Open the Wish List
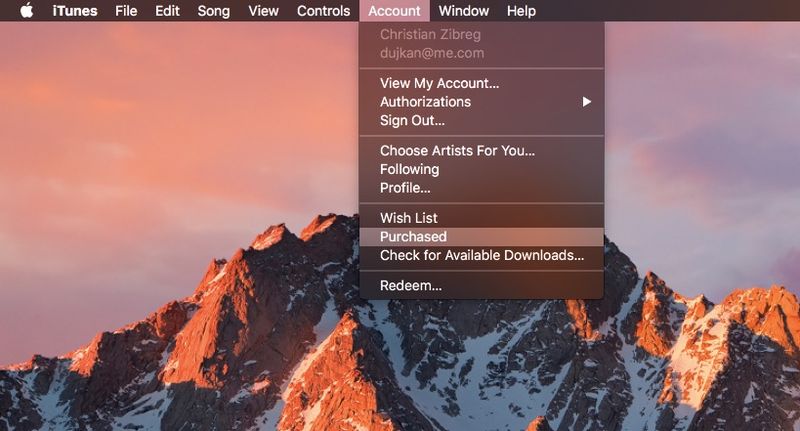The height and width of the screenshot is (431, 800). coord(482,218)
